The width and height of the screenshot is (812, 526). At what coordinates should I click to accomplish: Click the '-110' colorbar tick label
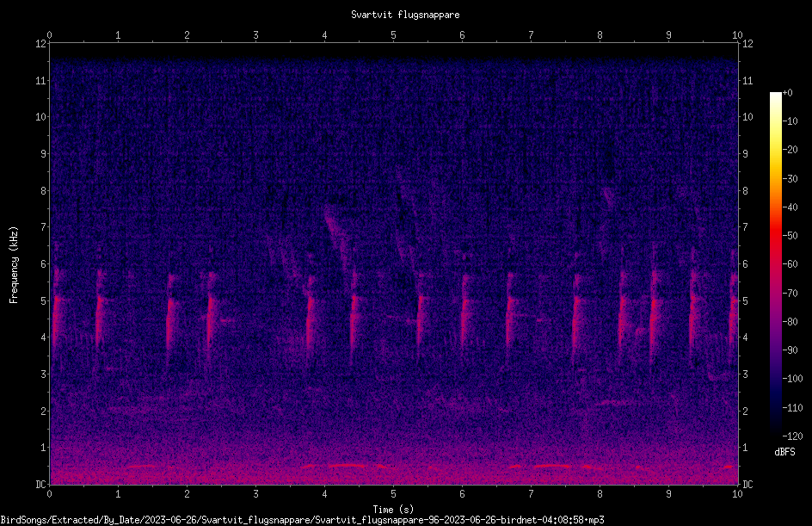coord(793,408)
